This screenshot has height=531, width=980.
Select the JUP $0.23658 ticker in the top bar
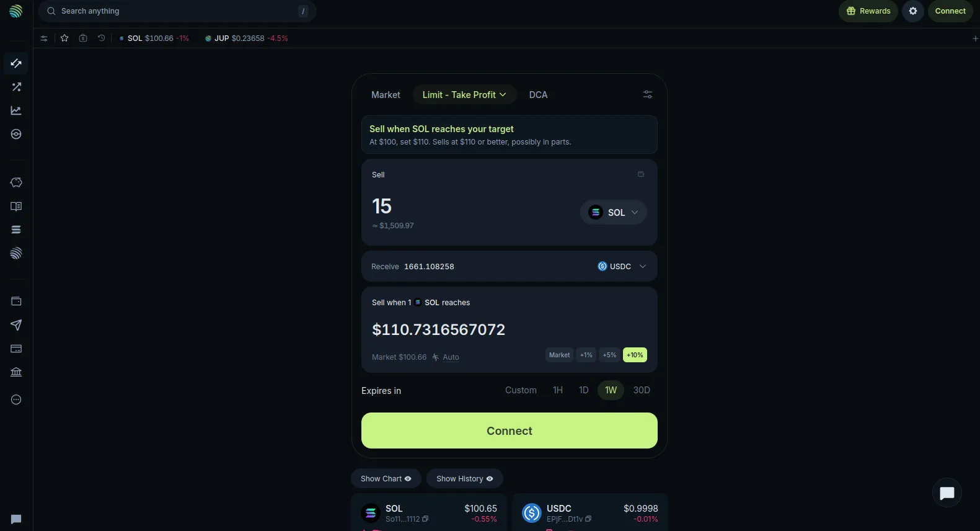tap(247, 38)
